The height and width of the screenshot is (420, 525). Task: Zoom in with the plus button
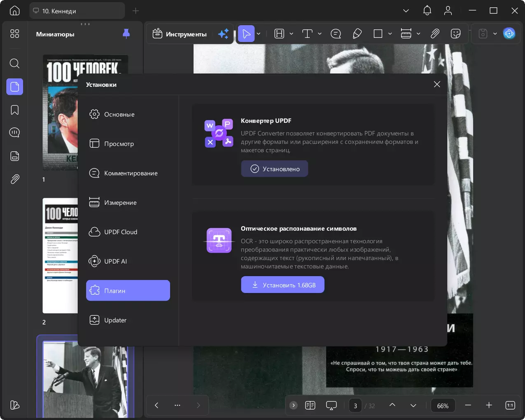click(x=489, y=405)
